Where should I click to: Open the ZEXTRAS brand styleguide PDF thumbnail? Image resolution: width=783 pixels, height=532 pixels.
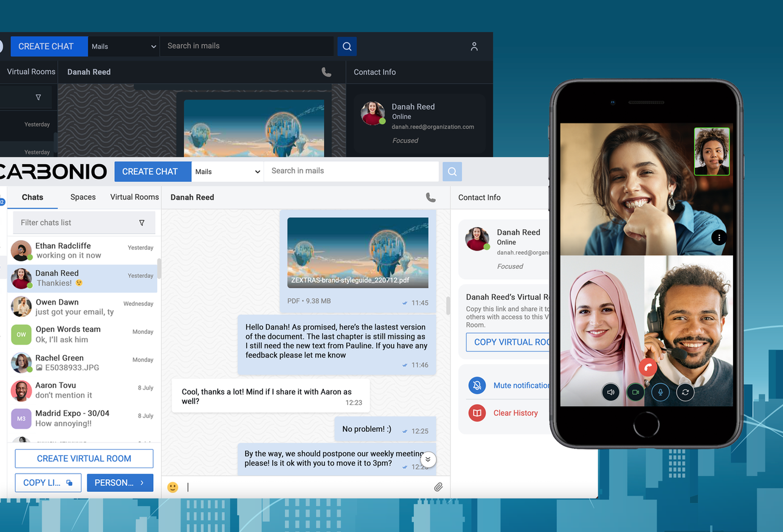[x=357, y=252]
